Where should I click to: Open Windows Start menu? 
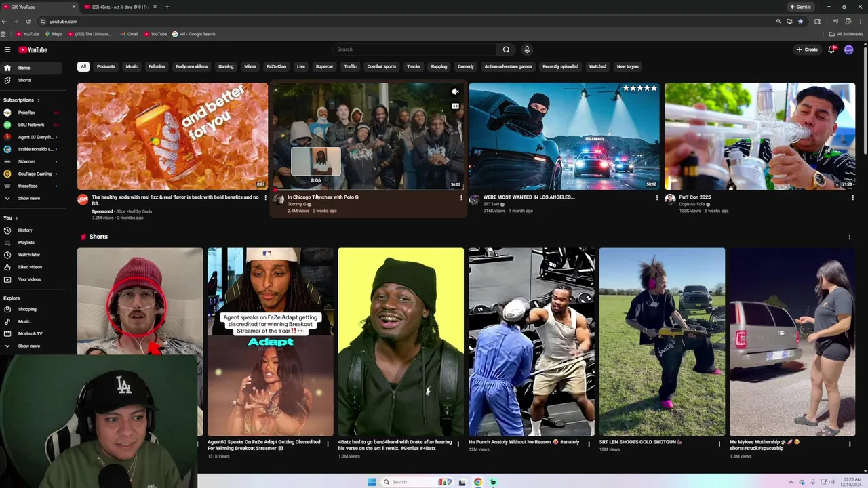[x=372, y=482]
